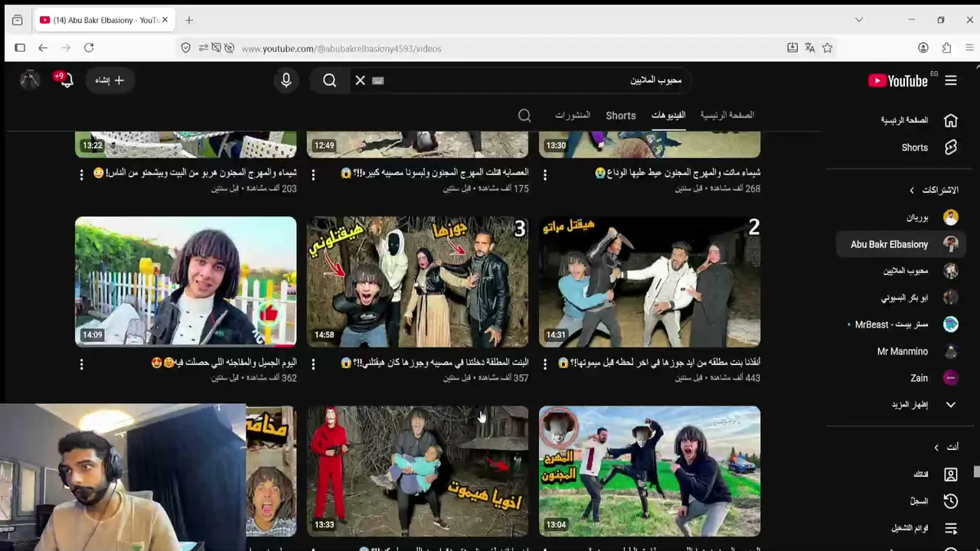Reload the page in the browser
This screenshot has height=551, width=980.
coord(89,48)
